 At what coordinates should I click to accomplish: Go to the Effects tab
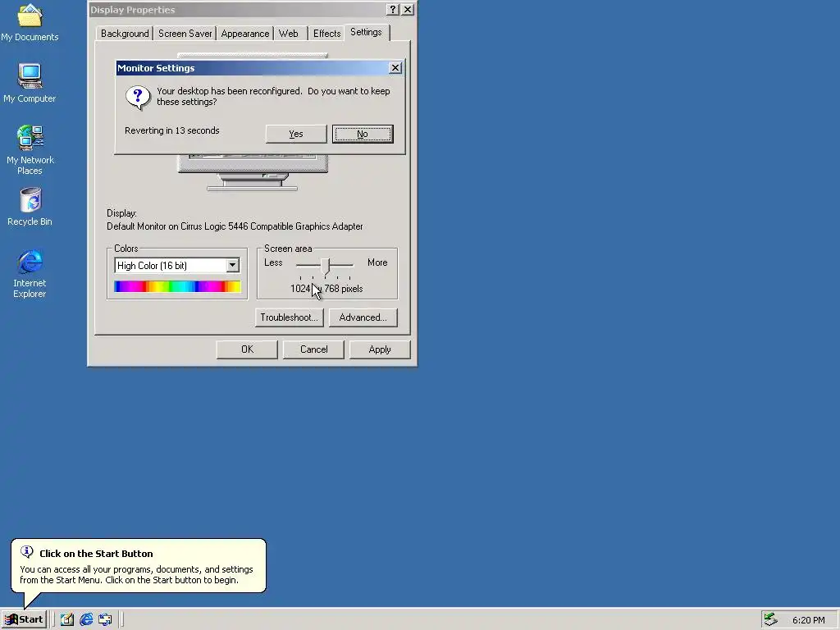pyautogui.click(x=326, y=34)
